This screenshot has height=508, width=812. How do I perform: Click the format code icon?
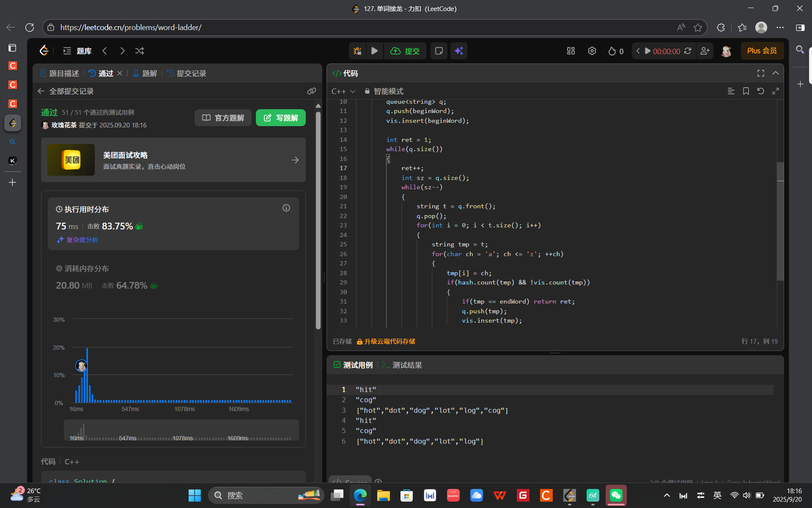[731, 91]
